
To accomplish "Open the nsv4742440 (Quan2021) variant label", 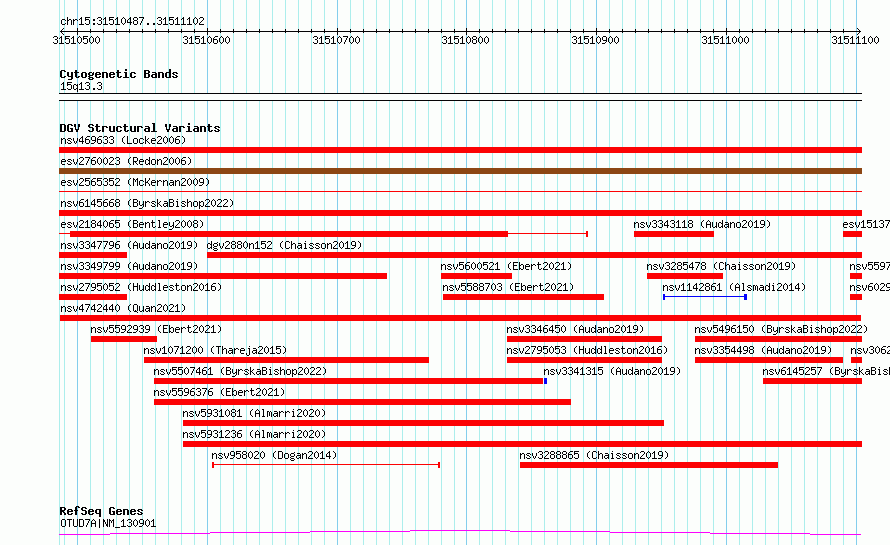I will pyautogui.click(x=123, y=308).
